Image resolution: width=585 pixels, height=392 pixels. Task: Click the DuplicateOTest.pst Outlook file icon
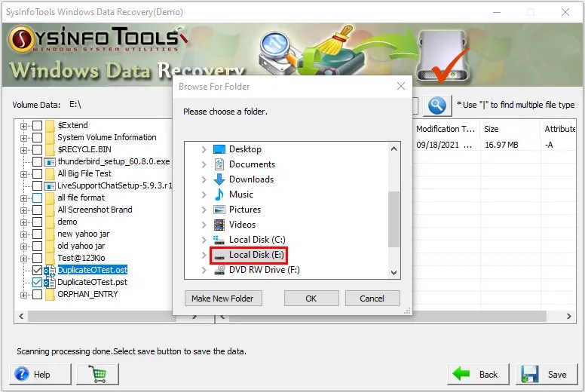(50, 283)
